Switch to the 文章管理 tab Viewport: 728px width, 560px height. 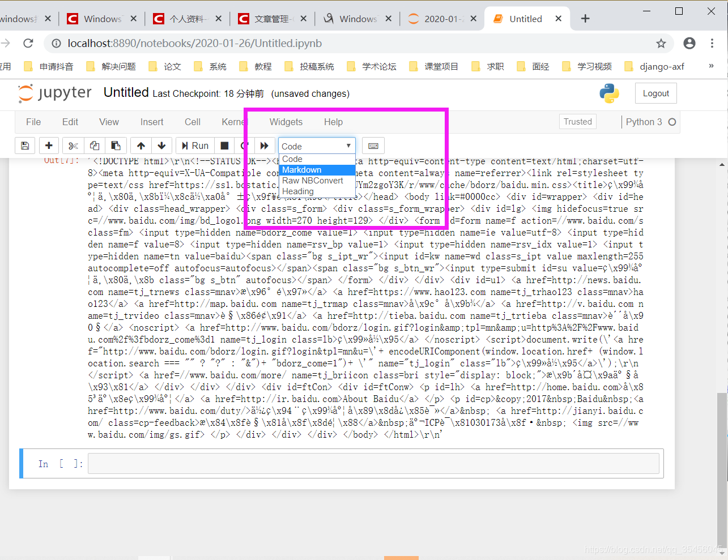pos(272,19)
